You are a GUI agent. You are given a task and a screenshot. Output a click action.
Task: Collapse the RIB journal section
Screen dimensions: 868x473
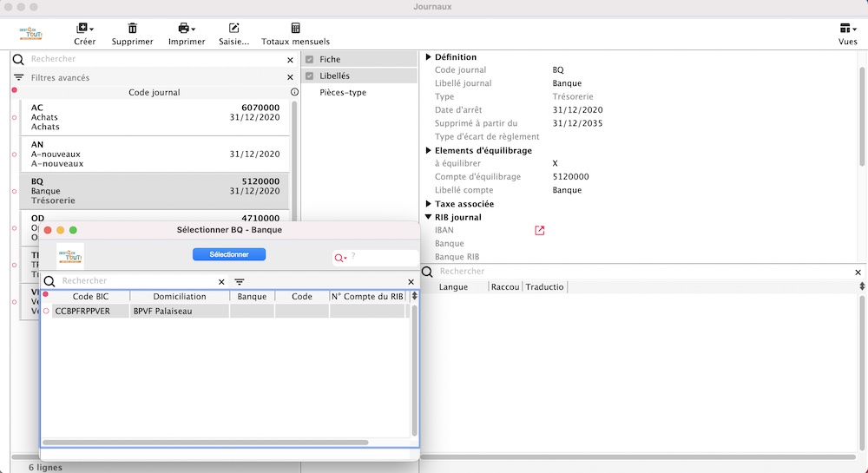[x=428, y=218]
